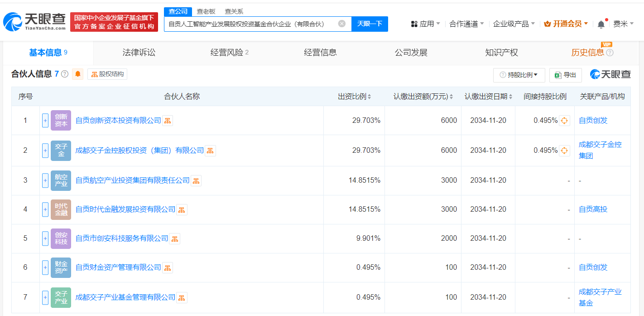Switch to the 查老板 search tab

205,11
